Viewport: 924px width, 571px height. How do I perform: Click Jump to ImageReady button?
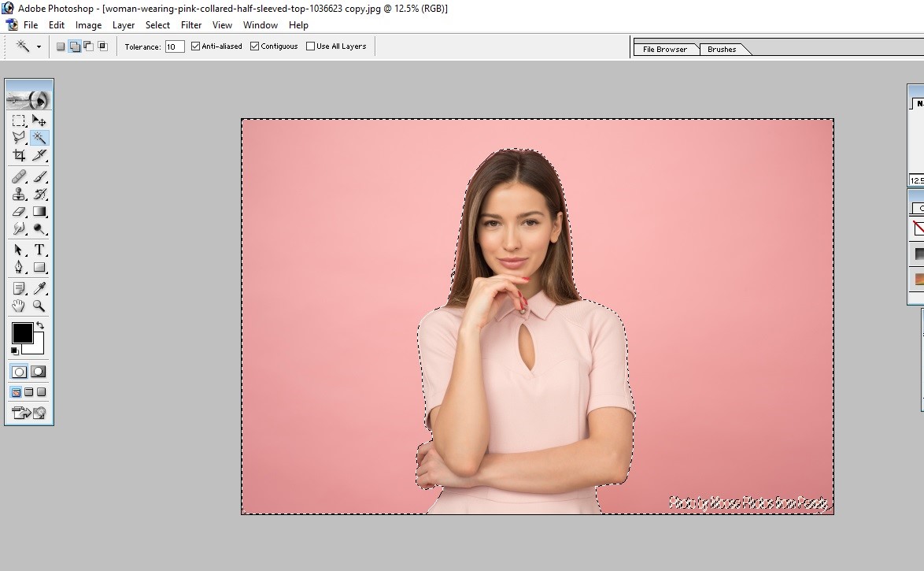(x=29, y=413)
